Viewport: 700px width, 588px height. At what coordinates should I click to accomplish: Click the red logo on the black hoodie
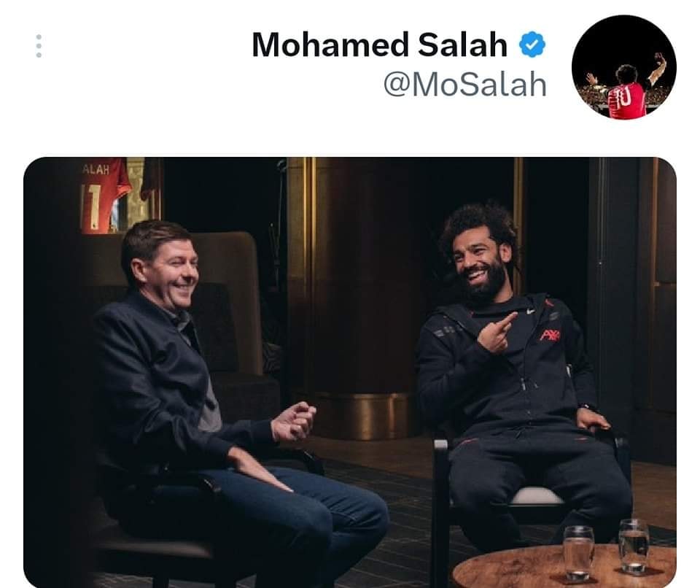pos(550,335)
